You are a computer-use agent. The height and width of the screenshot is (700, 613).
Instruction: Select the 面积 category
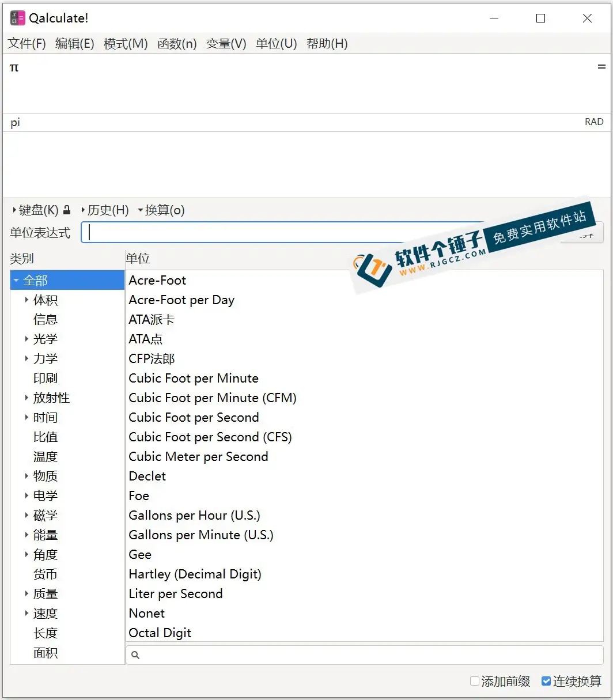[46, 652]
